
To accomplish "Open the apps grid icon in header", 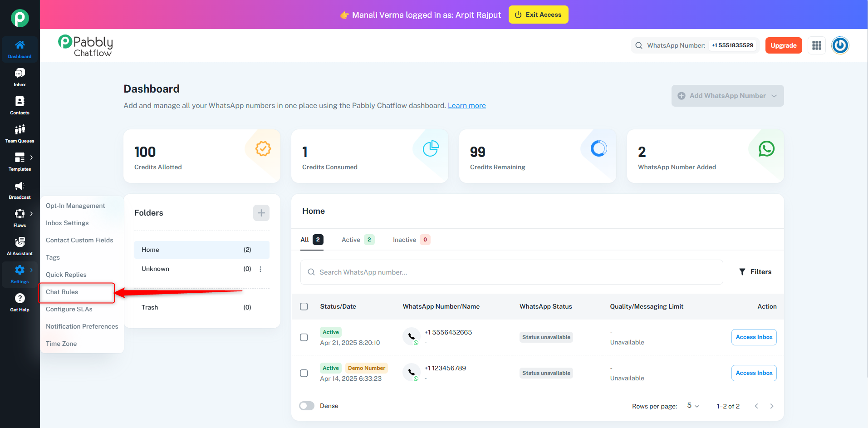I will coord(817,45).
